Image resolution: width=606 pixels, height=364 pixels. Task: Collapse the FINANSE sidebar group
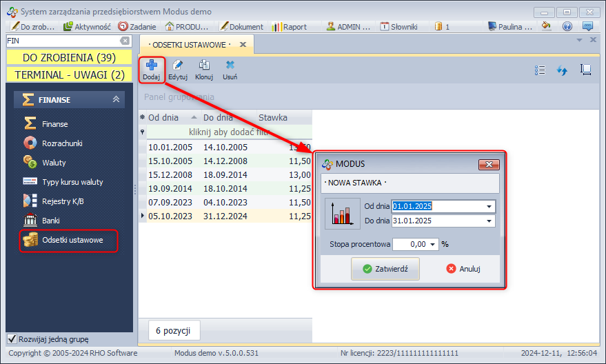[116, 100]
